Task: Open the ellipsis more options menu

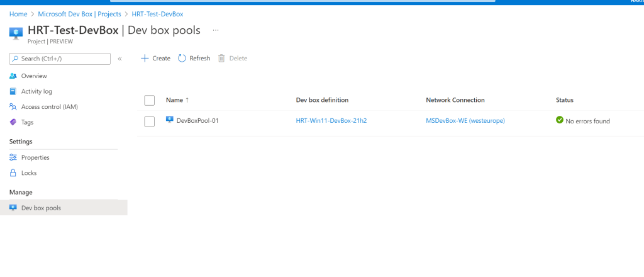Action: click(x=216, y=30)
